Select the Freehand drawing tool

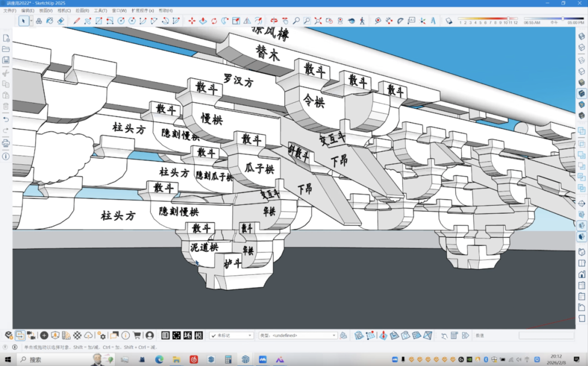point(88,21)
